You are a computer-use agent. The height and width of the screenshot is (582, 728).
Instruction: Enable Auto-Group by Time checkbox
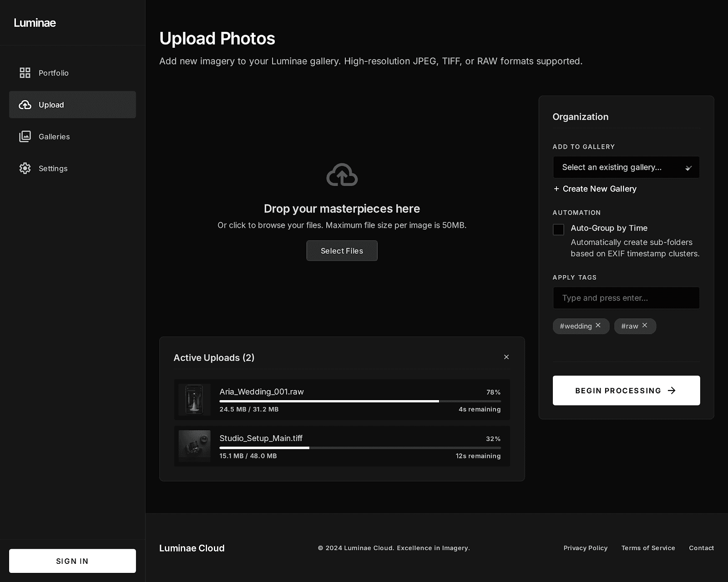558,230
